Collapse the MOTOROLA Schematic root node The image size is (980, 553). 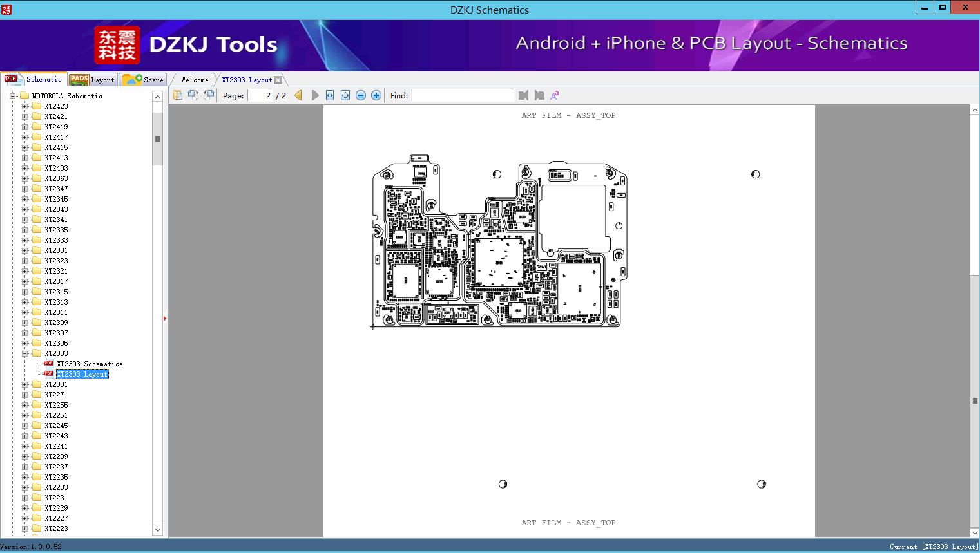coord(12,96)
